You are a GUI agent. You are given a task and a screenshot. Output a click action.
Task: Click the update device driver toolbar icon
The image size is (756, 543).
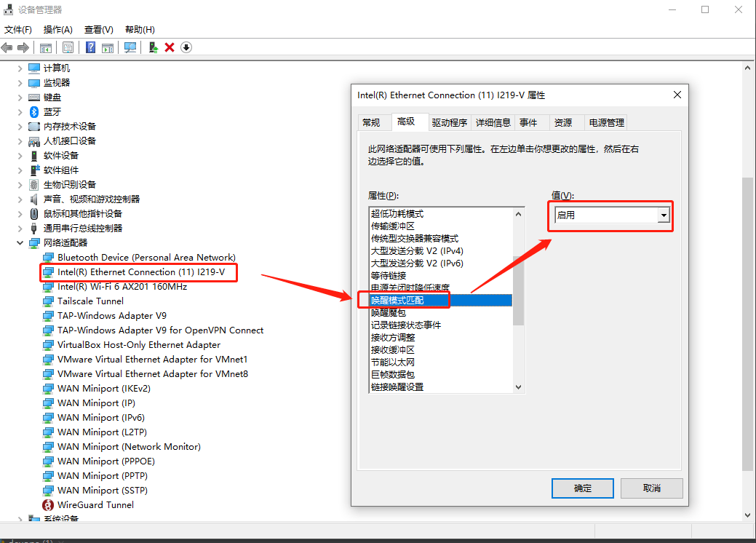pyautogui.click(x=154, y=47)
